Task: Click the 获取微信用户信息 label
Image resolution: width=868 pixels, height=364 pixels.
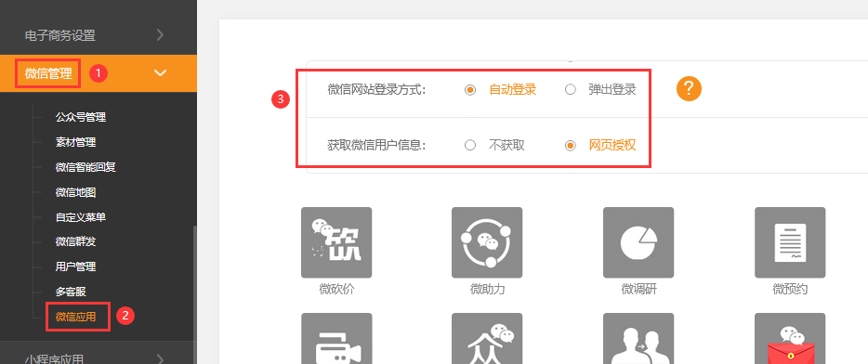Action: point(376,146)
